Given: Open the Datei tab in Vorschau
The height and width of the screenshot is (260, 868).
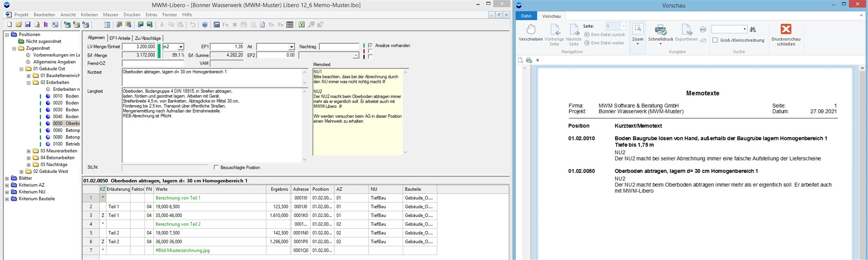Looking at the screenshot, I should [x=526, y=16].
